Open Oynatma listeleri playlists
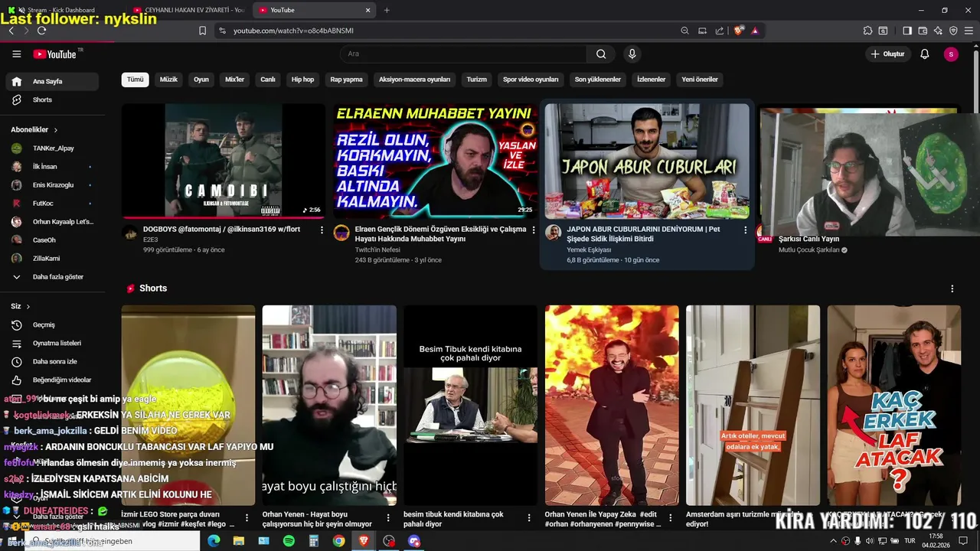The image size is (980, 551). point(51,343)
